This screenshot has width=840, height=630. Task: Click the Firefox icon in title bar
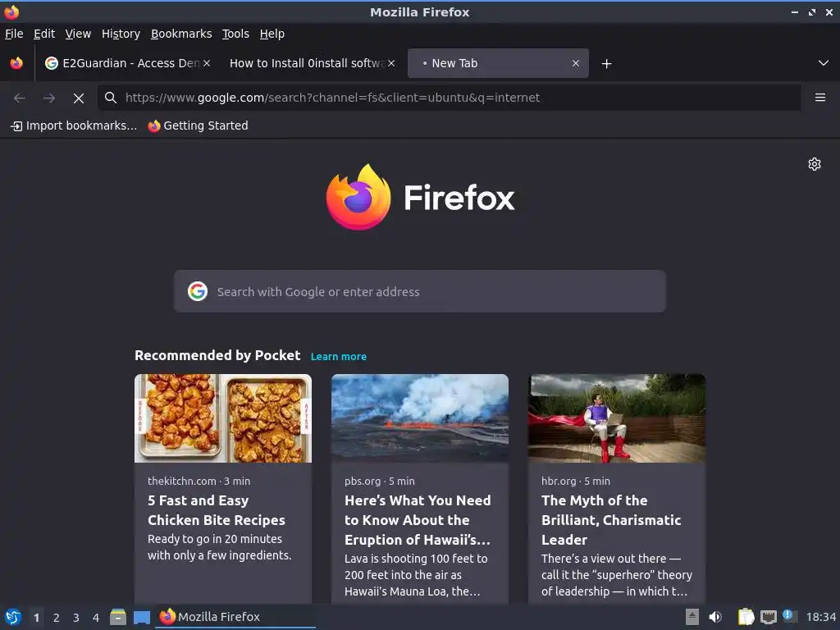coord(11,11)
